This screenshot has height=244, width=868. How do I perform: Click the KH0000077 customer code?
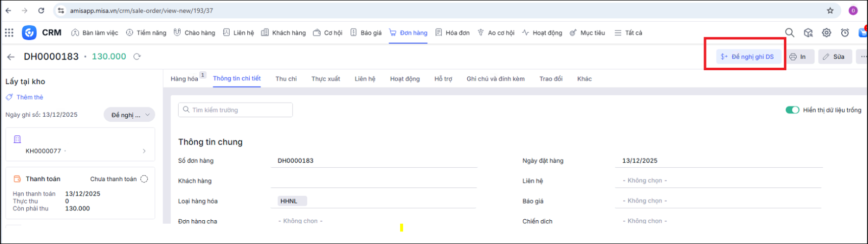(x=43, y=151)
